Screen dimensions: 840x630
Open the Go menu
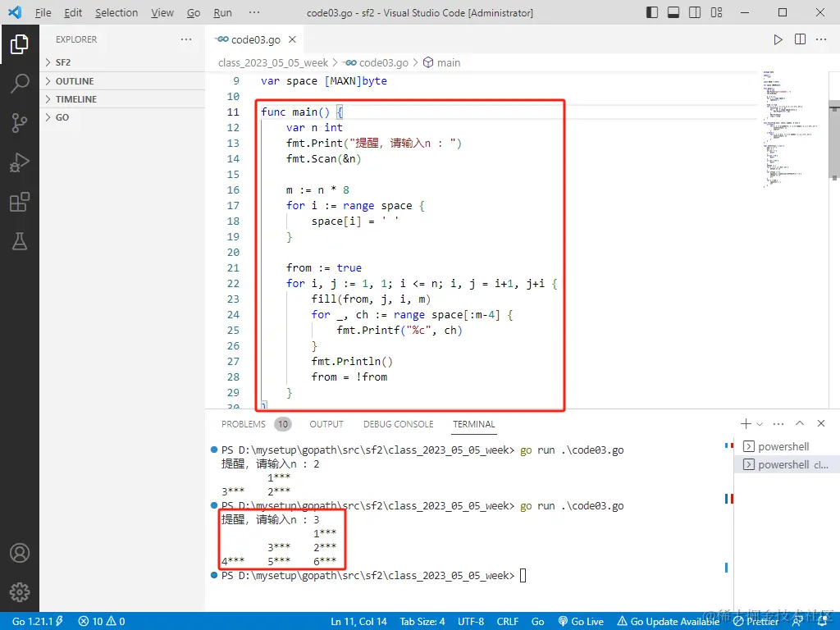point(194,12)
